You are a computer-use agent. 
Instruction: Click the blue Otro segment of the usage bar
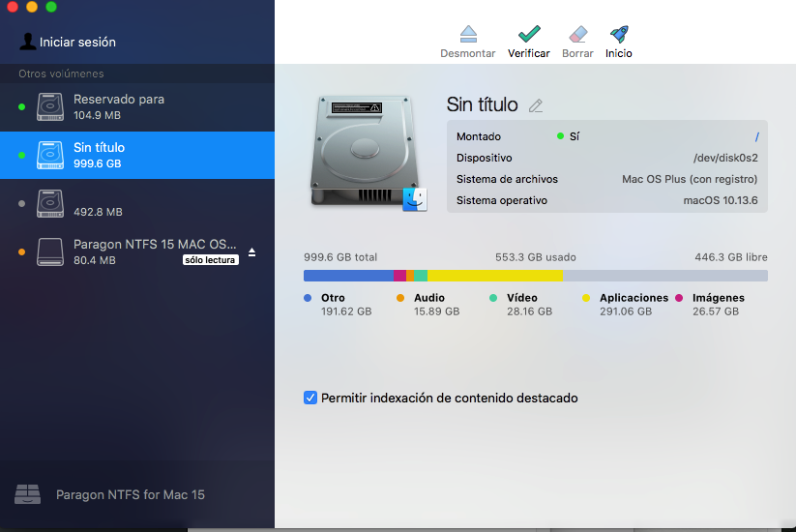coord(348,276)
